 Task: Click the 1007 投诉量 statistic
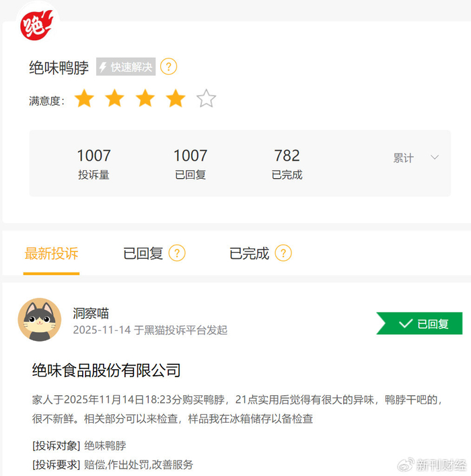[94, 164]
